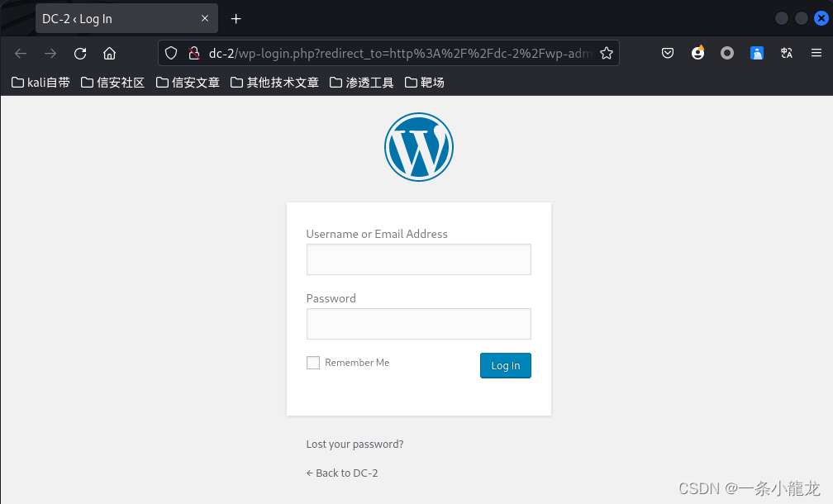This screenshot has height=504, width=833.
Task: Click the browser back arrow
Action: 21,53
